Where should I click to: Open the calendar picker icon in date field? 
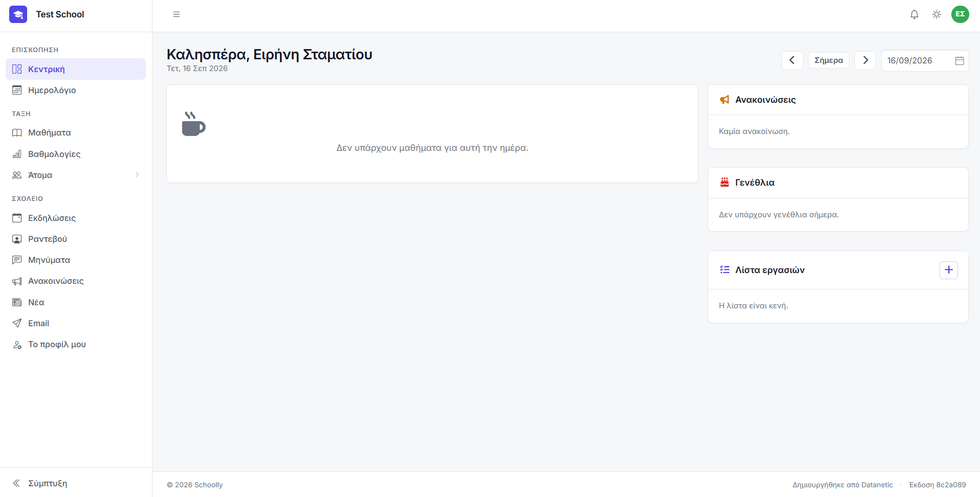pyautogui.click(x=960, y=60)
